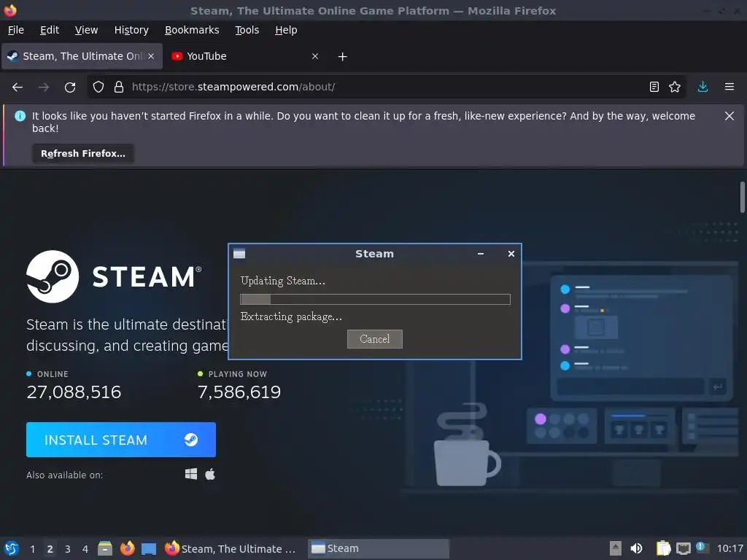Switch to workspace 2
The width and height of the screenshot is (747, 560).
[50, 549]
